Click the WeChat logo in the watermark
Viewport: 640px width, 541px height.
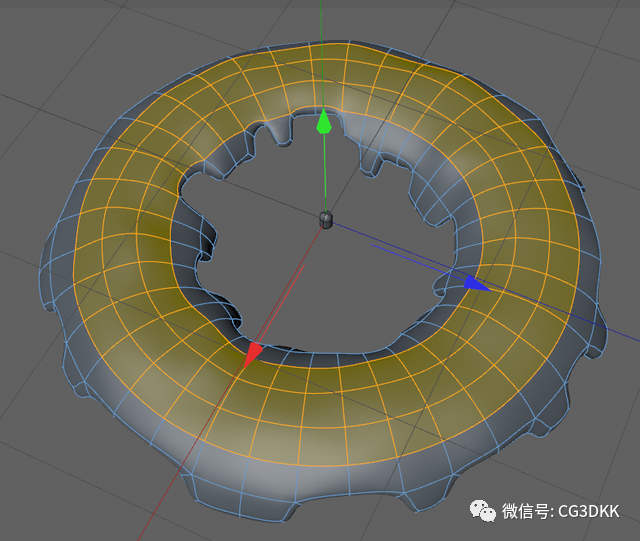482,510
